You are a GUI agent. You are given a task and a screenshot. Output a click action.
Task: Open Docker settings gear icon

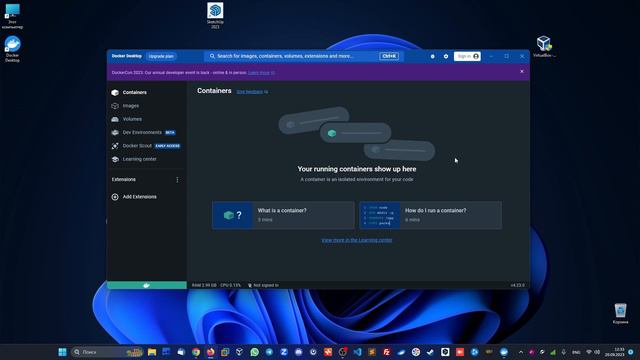pos(446,56)
